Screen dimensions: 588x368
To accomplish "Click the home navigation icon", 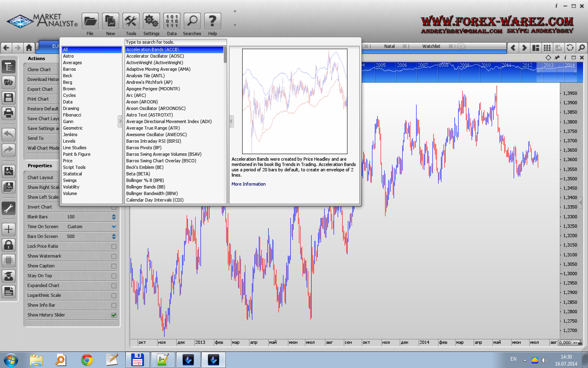I will [29, 48].
